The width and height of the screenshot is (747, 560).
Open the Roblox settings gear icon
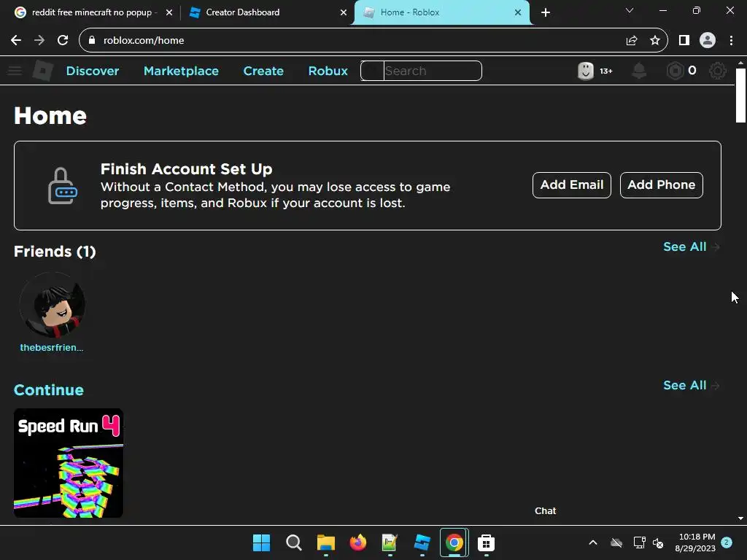[x=718, y=71]
